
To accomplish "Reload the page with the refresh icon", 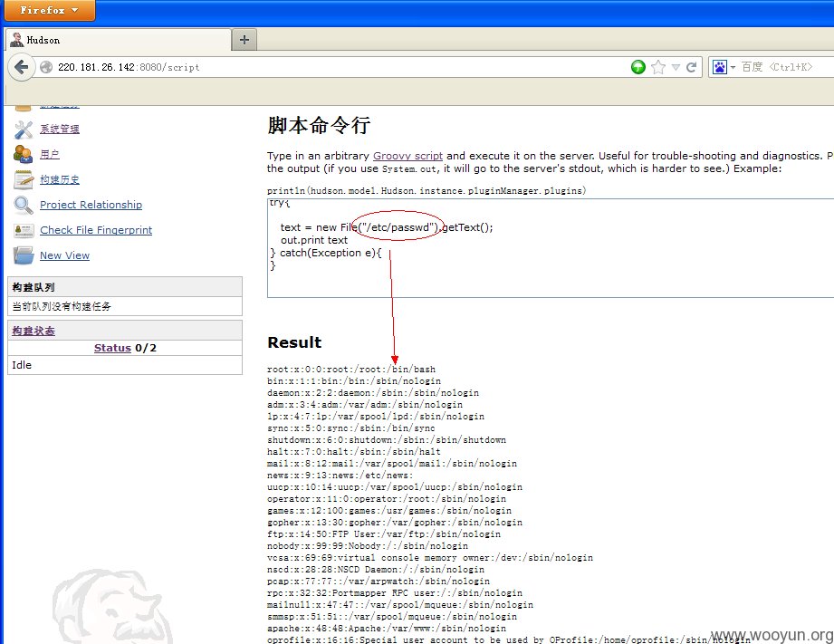I will [691, 67].
